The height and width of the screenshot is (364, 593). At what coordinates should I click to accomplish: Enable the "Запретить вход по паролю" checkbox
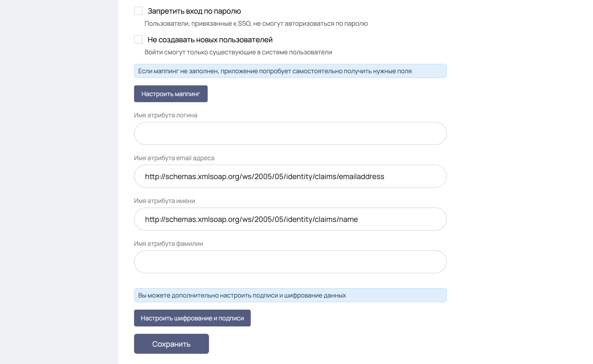click(x=138, y=11)
